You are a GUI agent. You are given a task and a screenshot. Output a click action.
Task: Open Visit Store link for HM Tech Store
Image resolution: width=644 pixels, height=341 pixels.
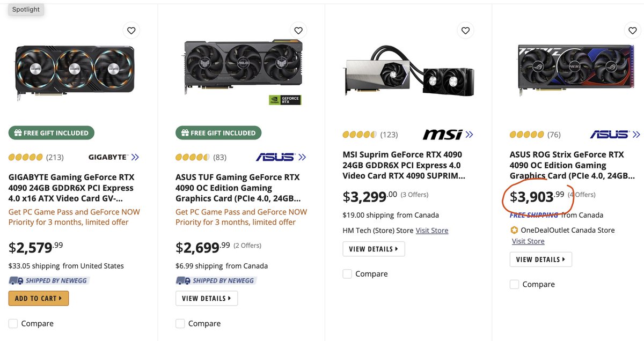[x=432, y=231]
